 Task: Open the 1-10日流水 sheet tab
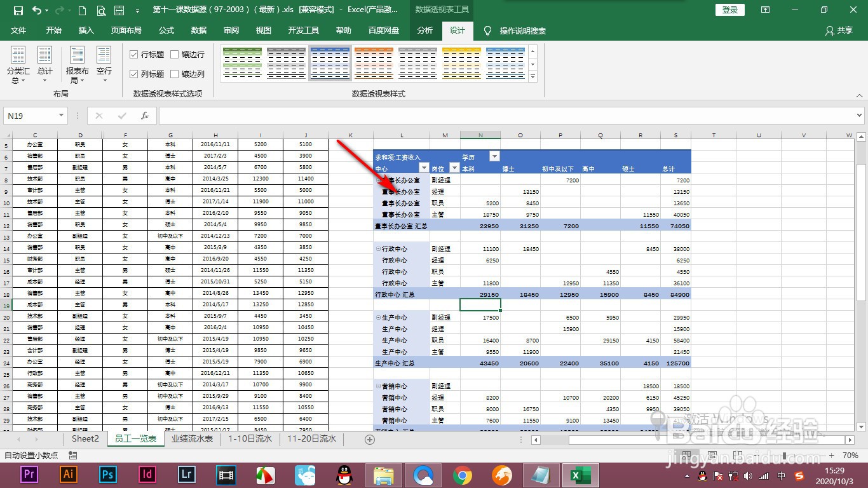[250, 438]
